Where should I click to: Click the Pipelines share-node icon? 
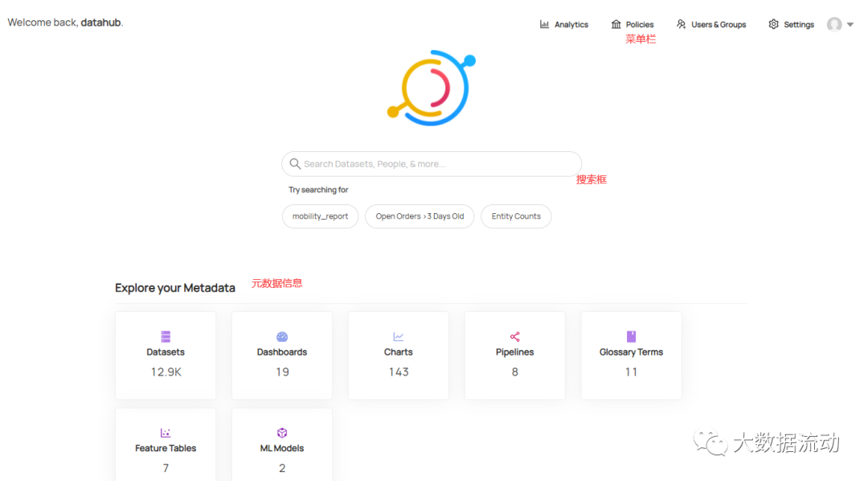tap(515, 336)
